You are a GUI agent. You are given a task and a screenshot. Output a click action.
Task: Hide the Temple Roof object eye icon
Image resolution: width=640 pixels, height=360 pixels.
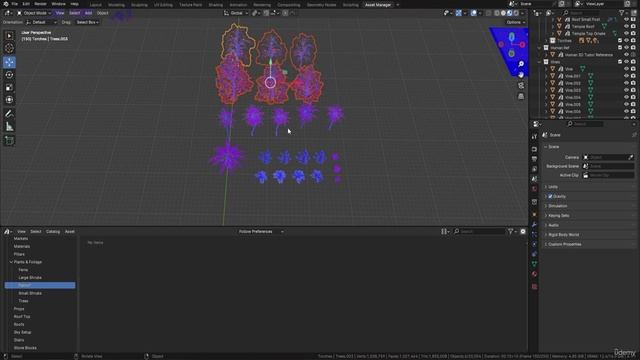tap(626, 27)
